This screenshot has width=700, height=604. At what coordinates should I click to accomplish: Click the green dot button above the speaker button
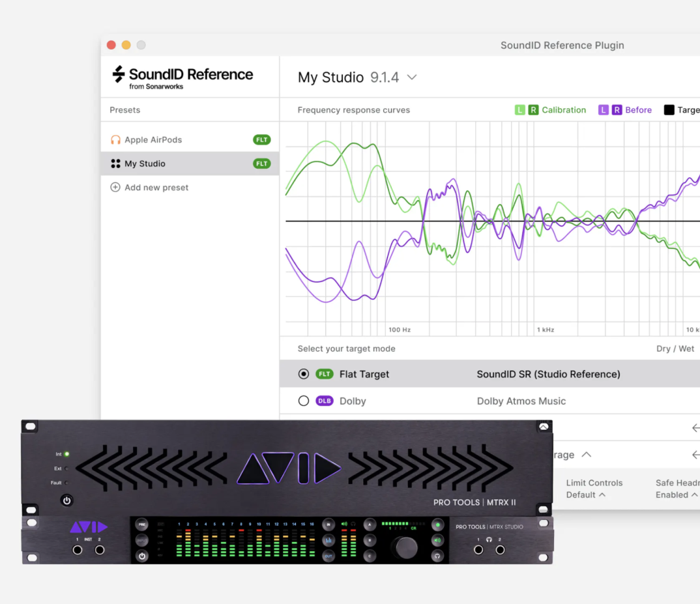(437, 525)
